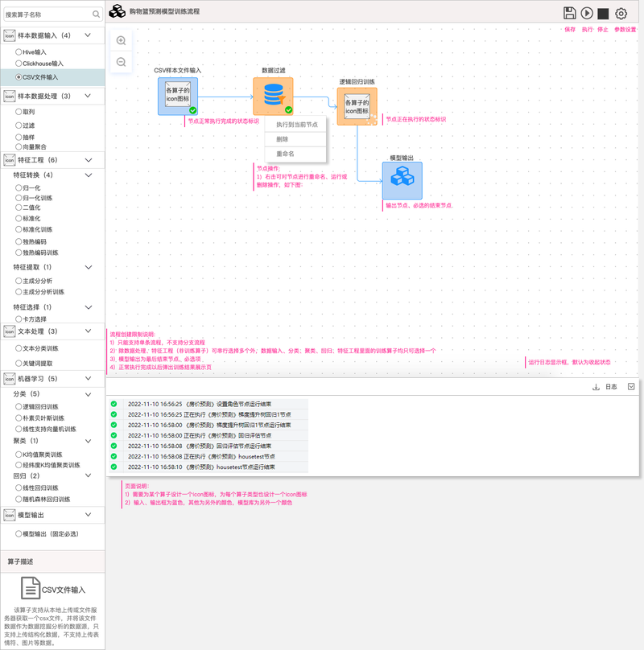Pick the 向量聚合 radio option
The width and height of the screenshot is (644, 650).
(x=19, y=146)
